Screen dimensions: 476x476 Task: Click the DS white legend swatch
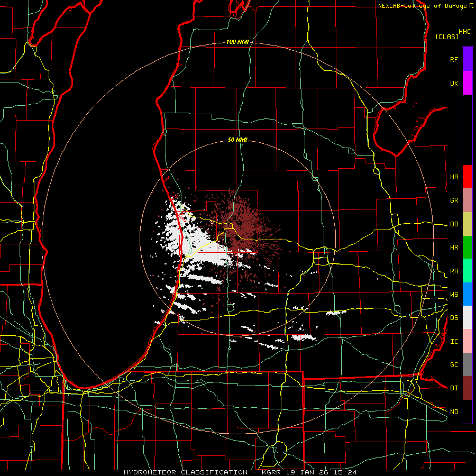point(467,317)
